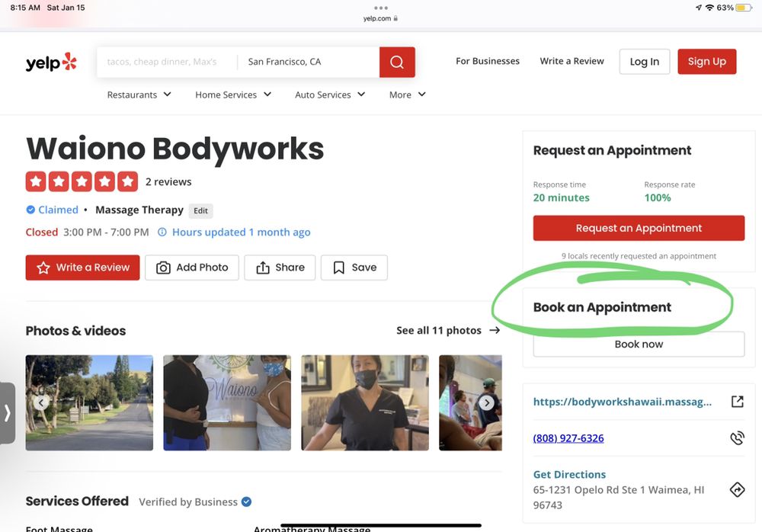The image size is (762, 532).
Task: Open the side panel handle on left edge
Action: pyautogui.click(x=8, y=413)
